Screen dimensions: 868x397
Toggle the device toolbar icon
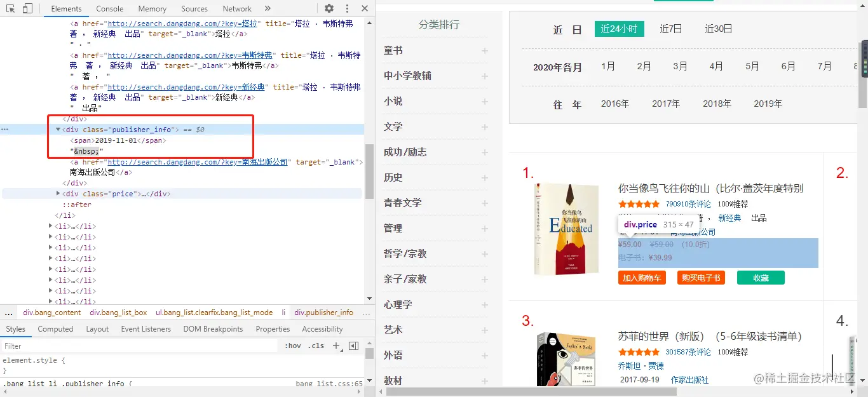click(x=27, y=8)
